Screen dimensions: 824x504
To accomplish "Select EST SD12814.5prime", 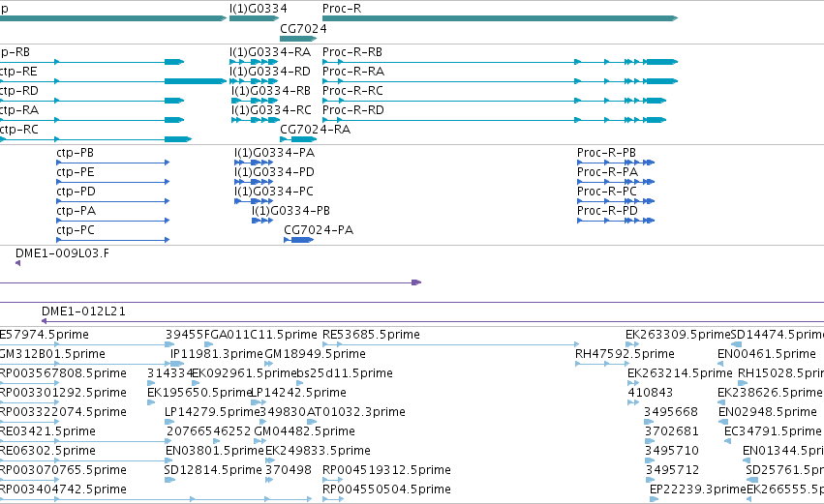I will pyautogui.click(x=213, y=471).
